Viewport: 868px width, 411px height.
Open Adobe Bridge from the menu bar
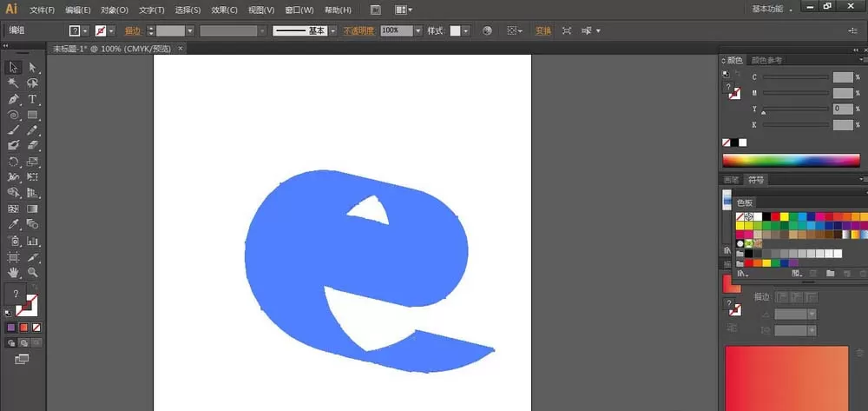coord(375,10)
